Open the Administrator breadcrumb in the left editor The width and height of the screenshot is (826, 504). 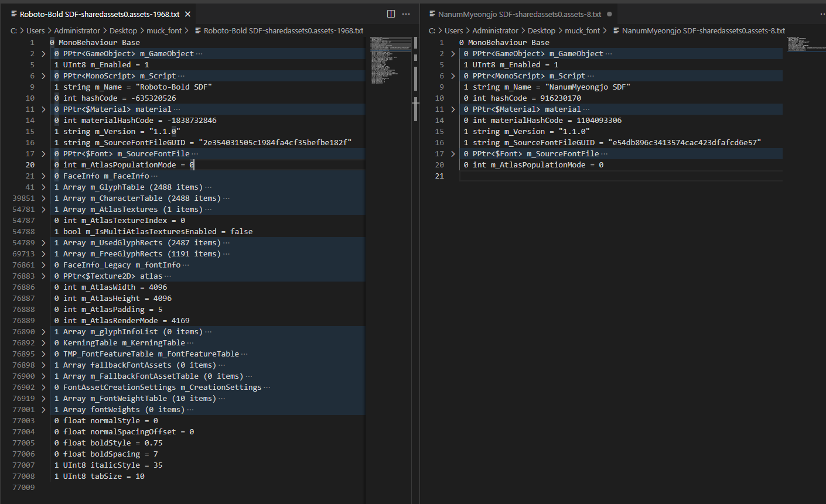[x=77, y=30]
